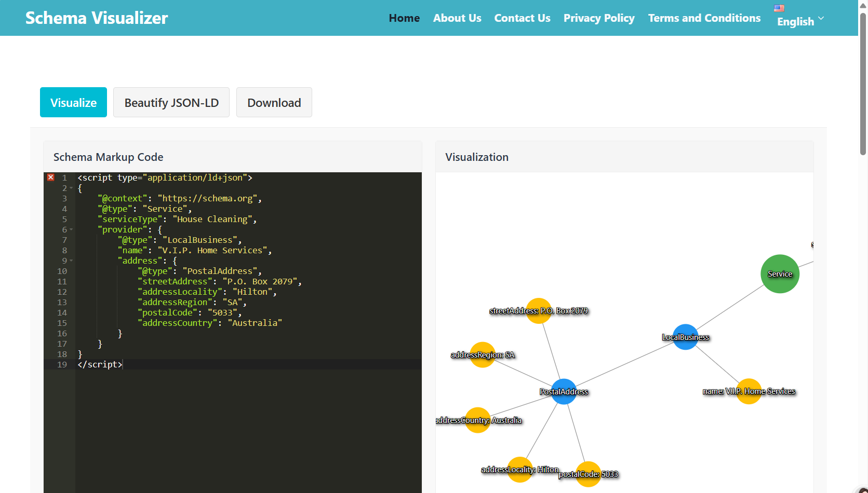Click the page vertical scrollbar thumb
The image size is (868, 493).
click(x=863, y=83)
